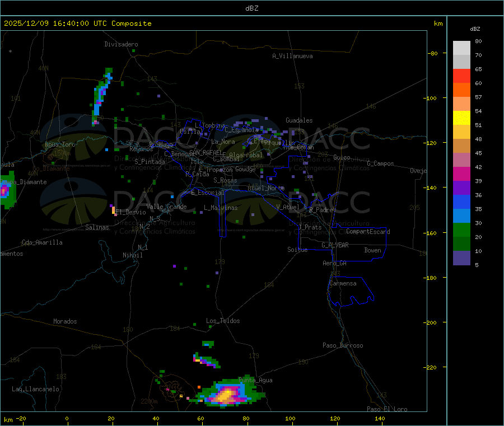The image size is (504, 426).
Task: Click the dark purple 10 dBZ swatch
Action: 461,258
